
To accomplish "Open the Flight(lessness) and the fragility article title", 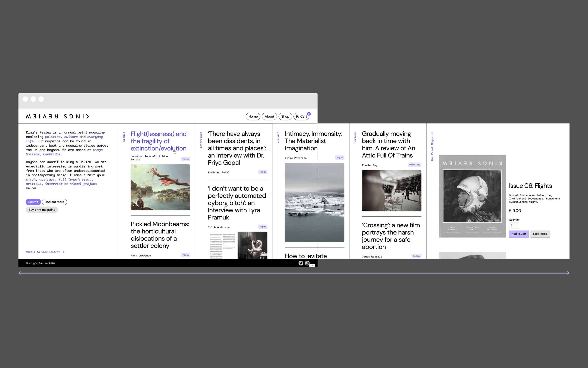I will (x=158, y=141).
